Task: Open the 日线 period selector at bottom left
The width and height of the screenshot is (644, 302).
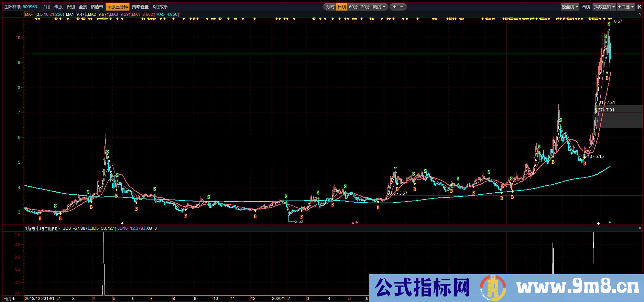Action: (9, 299)
